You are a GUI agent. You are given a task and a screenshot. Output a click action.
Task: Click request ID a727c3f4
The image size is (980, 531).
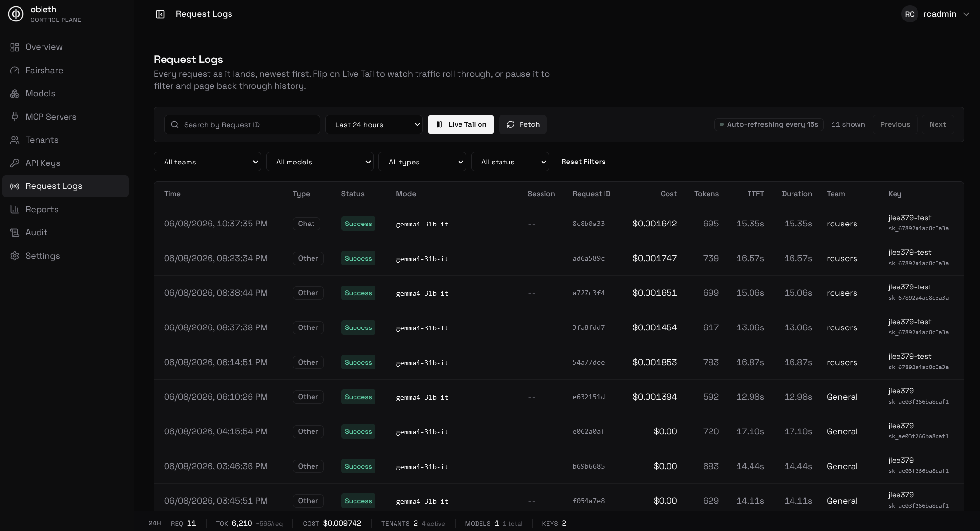tap(588, 293)
